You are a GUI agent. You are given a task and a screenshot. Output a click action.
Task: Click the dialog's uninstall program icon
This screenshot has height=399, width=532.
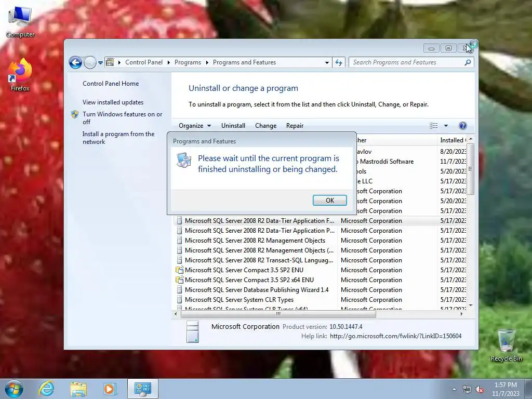[184, 160]
